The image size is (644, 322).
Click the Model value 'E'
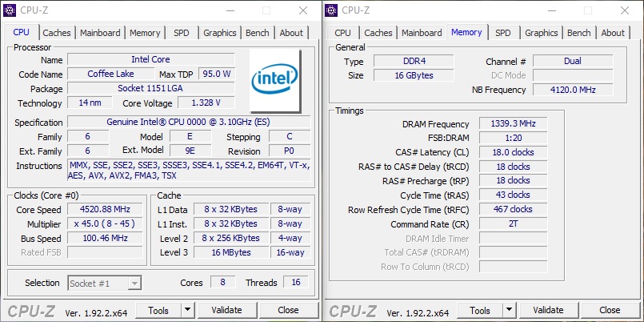[190, 136]
